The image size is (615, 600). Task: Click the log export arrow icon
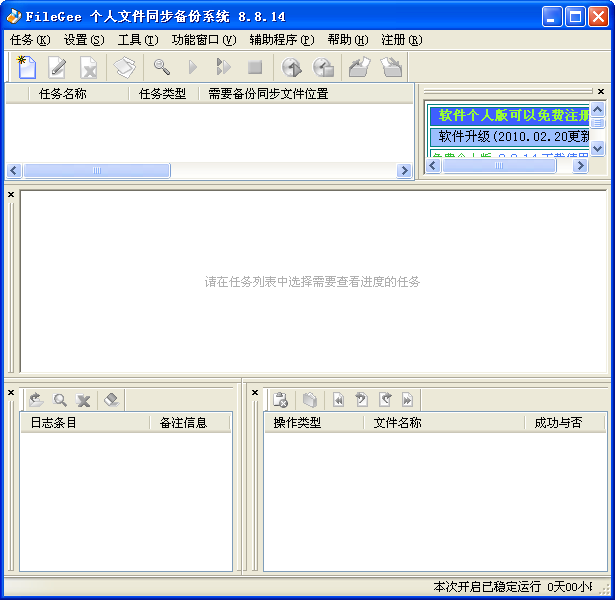click(36, 400)
